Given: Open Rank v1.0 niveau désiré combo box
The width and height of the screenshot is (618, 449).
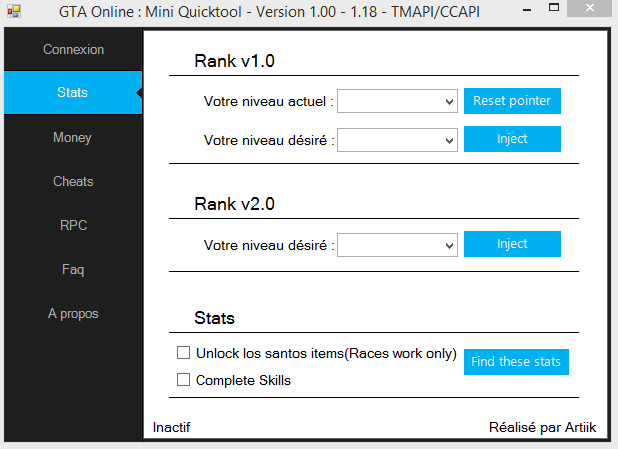Looking at the screenshot, I should point(397,140).
